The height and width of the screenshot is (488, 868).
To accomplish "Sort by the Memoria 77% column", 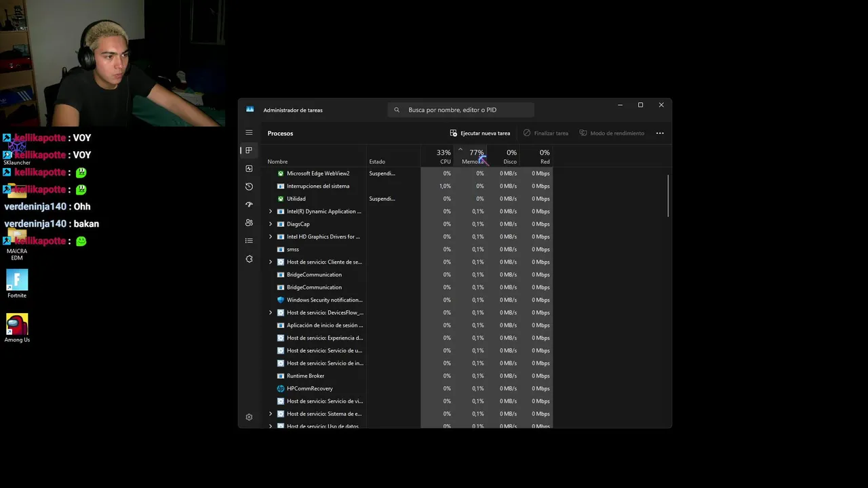I will pos(471,157).
